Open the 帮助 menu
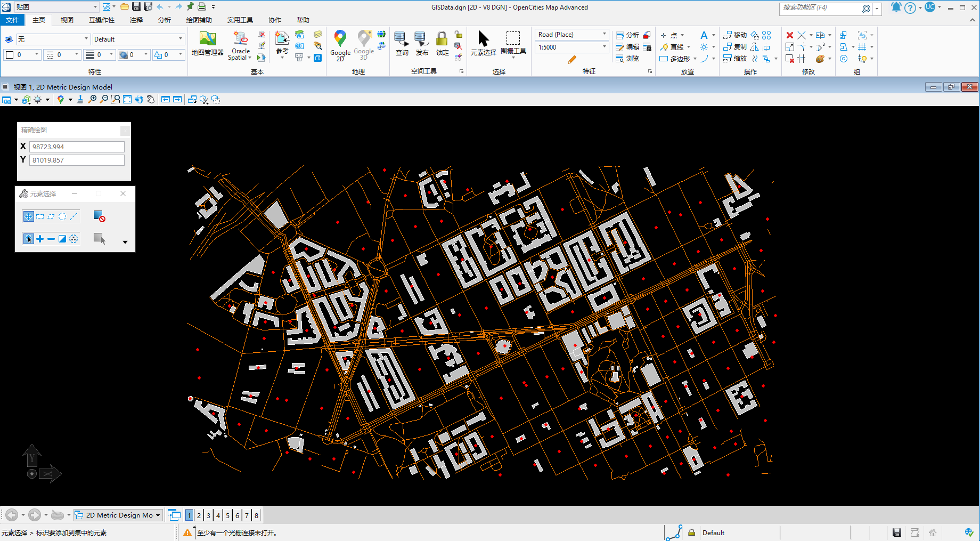Image resolution: width=980 pixels, height=541 pixels. [x=303, y=20]
